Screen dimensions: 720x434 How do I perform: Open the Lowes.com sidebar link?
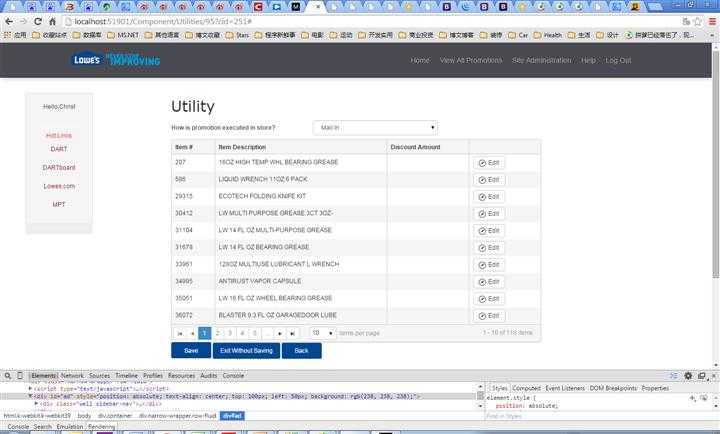(x=59, y=186)
